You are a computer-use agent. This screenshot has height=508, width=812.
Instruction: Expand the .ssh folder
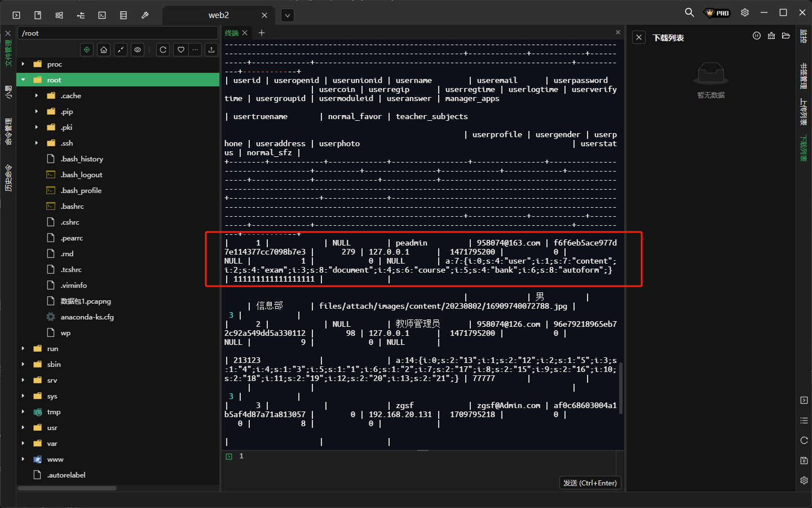coord(37,143)
